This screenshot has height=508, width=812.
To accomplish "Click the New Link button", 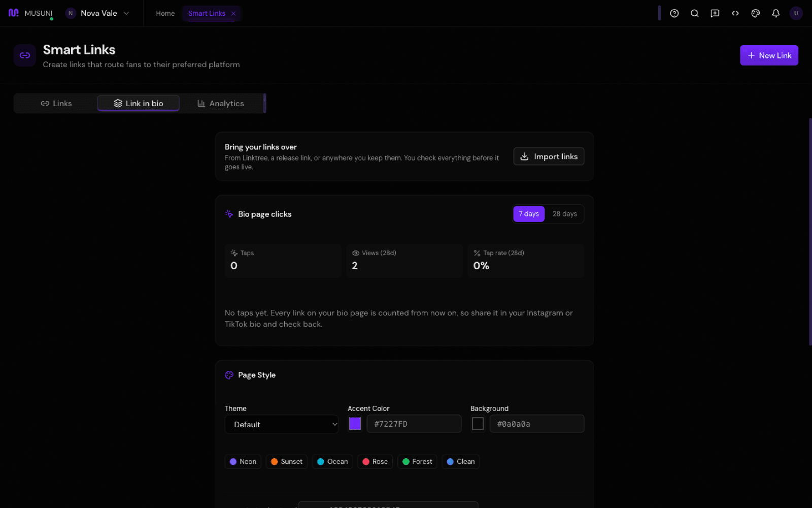I will click(x=769, y=55).
